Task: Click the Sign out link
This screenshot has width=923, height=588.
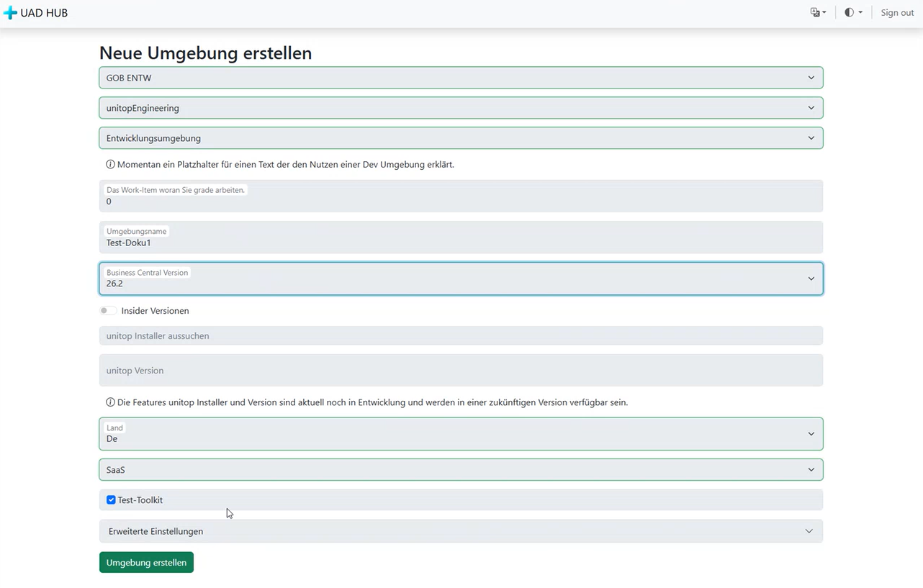Action: click(x=896, y=12)
